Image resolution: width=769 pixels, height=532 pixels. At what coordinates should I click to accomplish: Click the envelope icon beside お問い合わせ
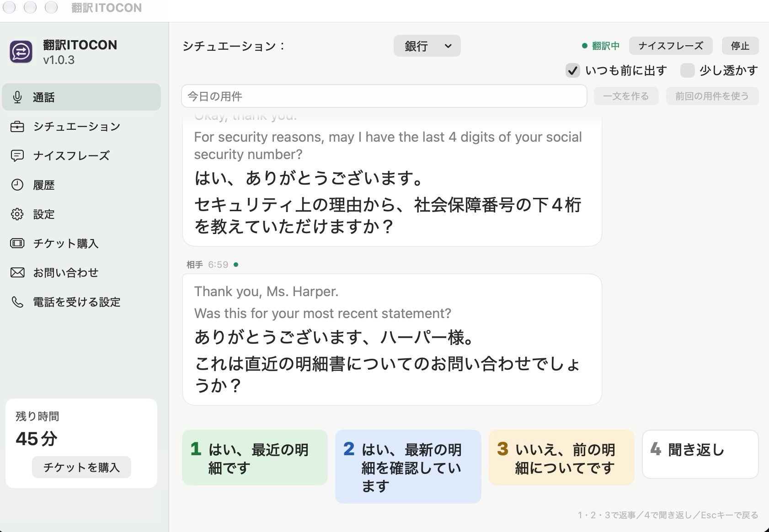(17, 272)
